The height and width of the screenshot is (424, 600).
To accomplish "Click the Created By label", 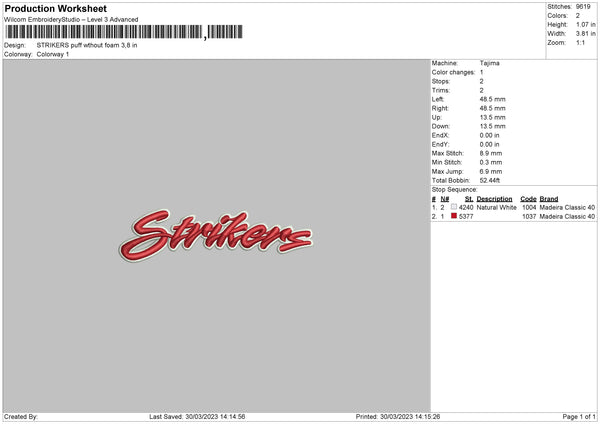I will coord(21,417).
